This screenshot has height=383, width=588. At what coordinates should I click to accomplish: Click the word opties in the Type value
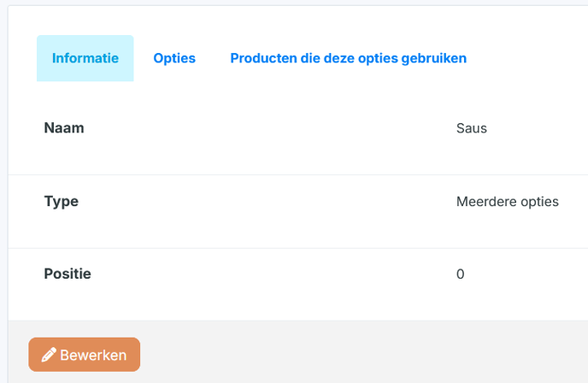tap(539, 203)
